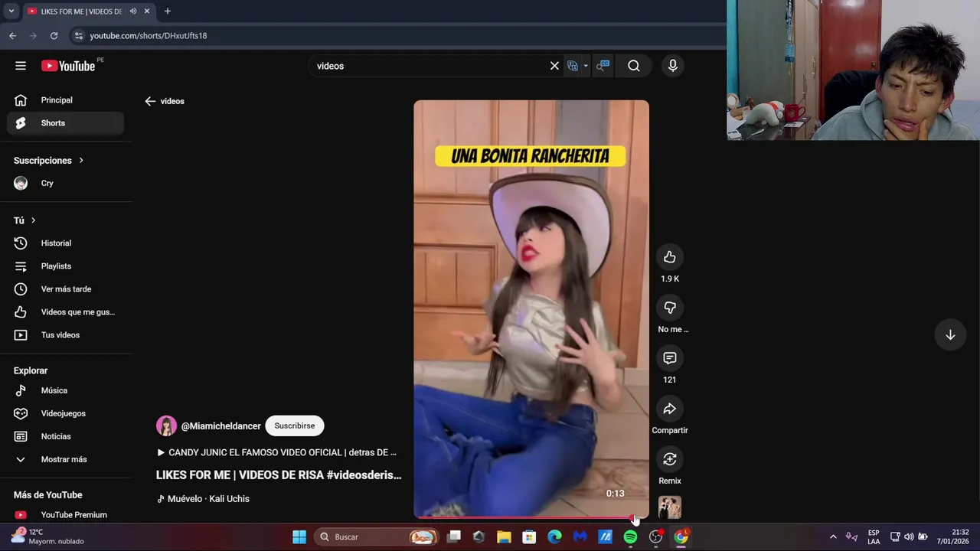Screen dimensions: 980x551
Task: Like the short with thumbs-up icon
Action: click(670, 257)
